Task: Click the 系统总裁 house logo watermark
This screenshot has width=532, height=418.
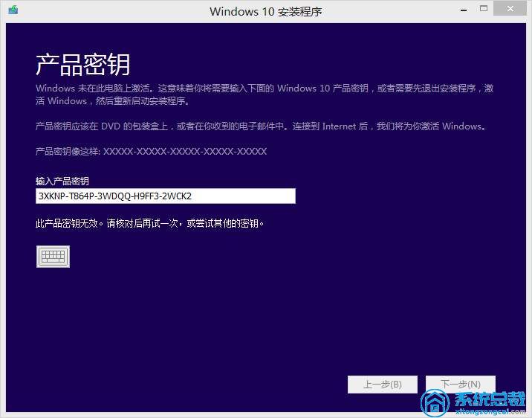Action: 434,403
